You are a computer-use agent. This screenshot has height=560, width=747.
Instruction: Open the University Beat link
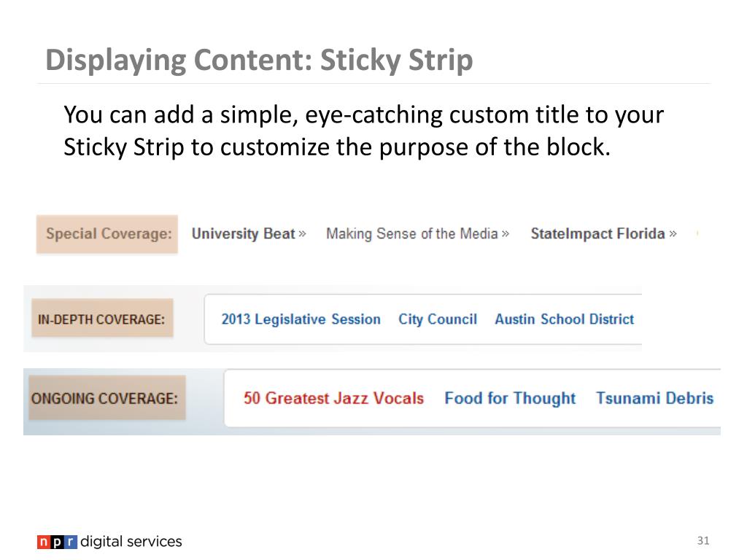tap(244, 234)
